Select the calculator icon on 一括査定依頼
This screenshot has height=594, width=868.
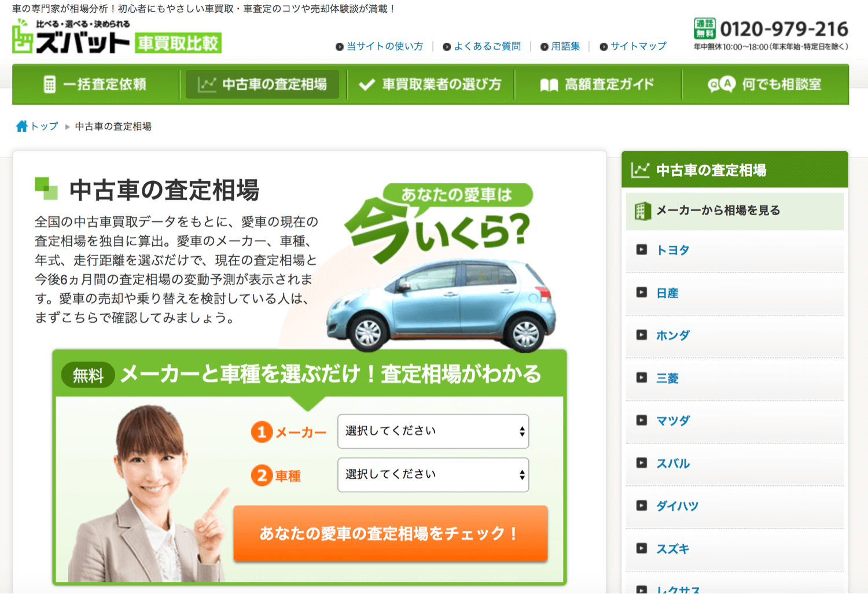tap(51, 84)
